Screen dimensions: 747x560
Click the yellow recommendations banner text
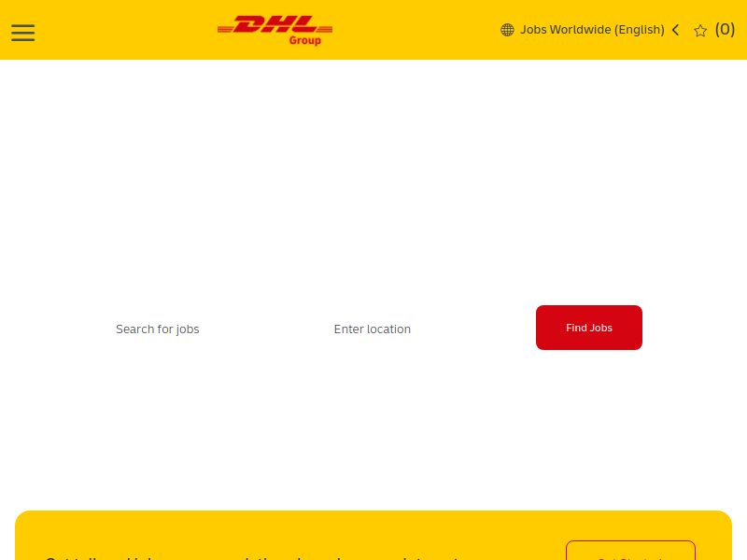[x=252, y=557]
